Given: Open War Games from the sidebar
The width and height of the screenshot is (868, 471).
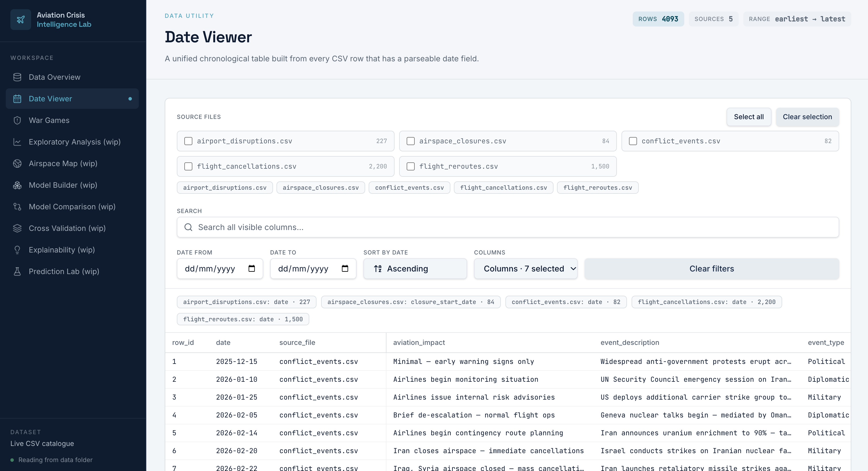Looking at the screenshot, I should coord(72,120).
